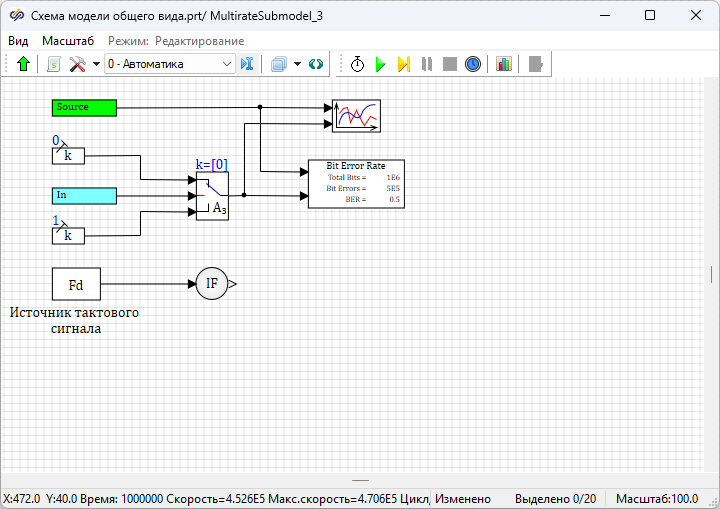The height and width of the screenshot is (509, 720).
Task: Open the Вид menu
Action: pos(18,41)
